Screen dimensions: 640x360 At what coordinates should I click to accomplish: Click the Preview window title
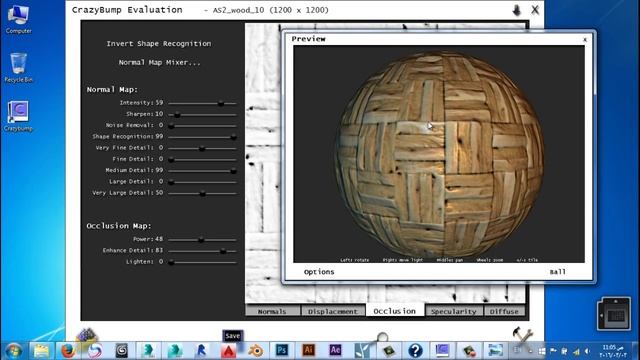309,39
